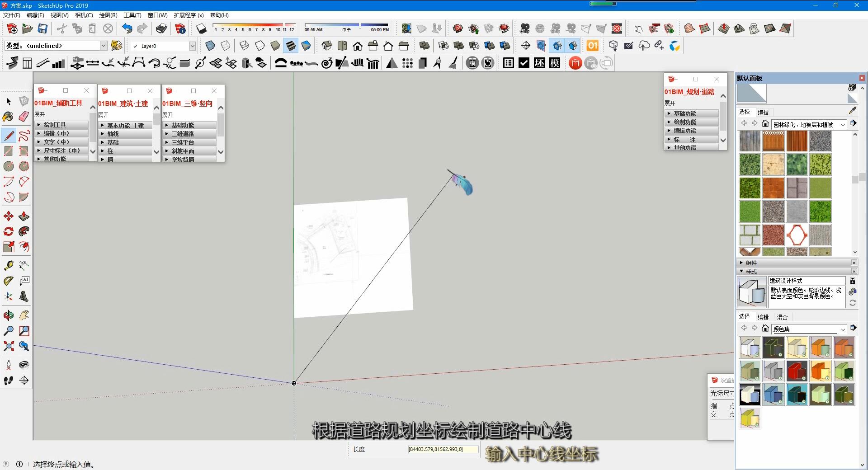Toggle Shaded With Textures face style
This screenshot has height=470, width=868.
pyautogui.click(x=291, y=46)
